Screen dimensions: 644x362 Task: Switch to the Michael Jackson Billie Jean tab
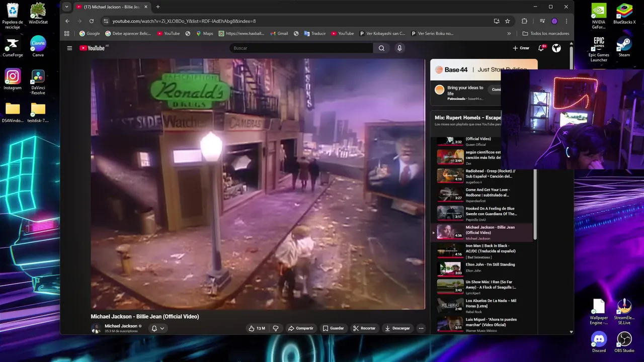click(x=111, y=7)
